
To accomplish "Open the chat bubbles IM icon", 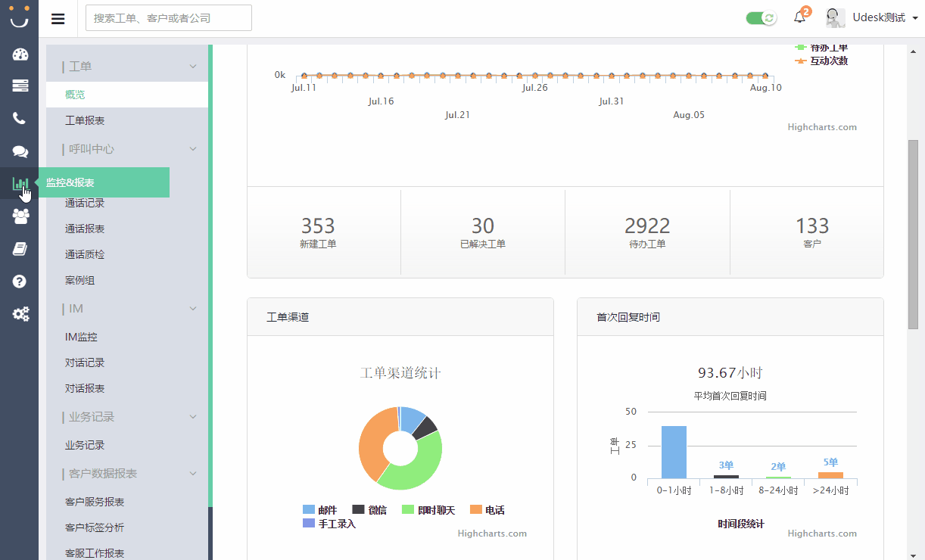I will click(20, 151).
